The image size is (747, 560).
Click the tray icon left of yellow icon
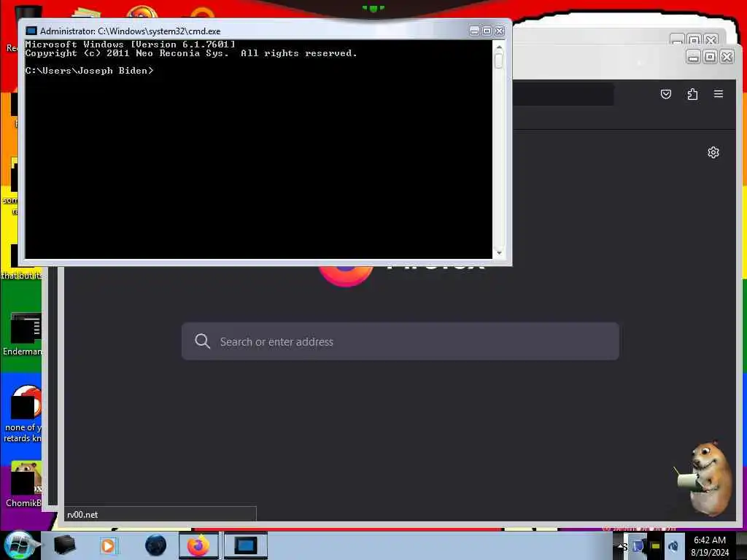point(638,545)
